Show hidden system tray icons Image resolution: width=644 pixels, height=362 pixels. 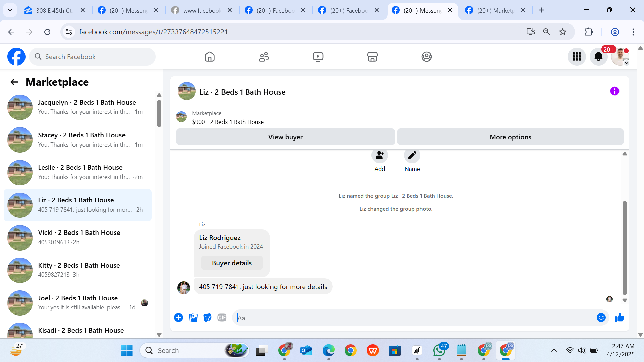tap(554, 351)
